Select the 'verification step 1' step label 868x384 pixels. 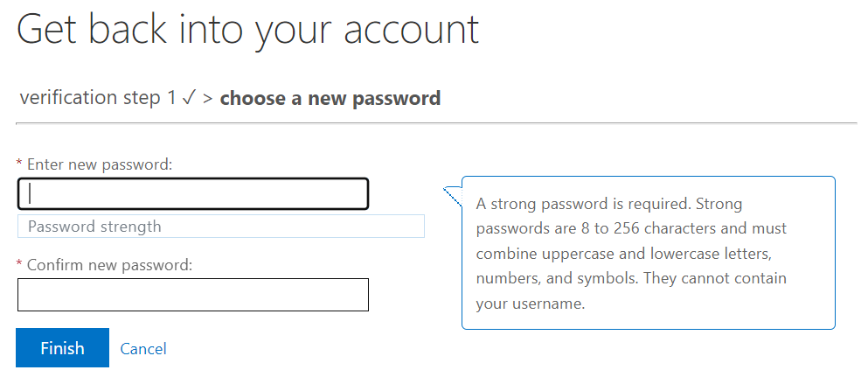point(98,98)
